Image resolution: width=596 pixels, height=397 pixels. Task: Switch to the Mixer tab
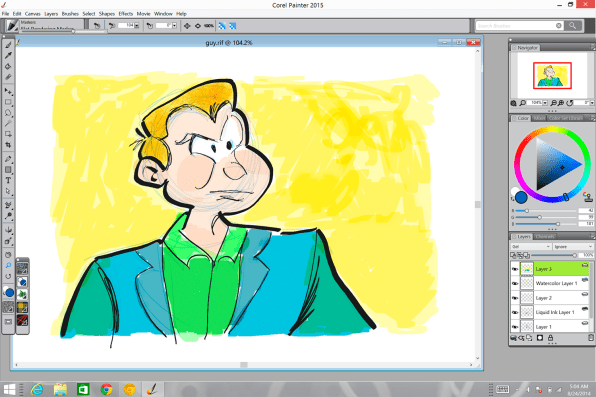point(539,118)
